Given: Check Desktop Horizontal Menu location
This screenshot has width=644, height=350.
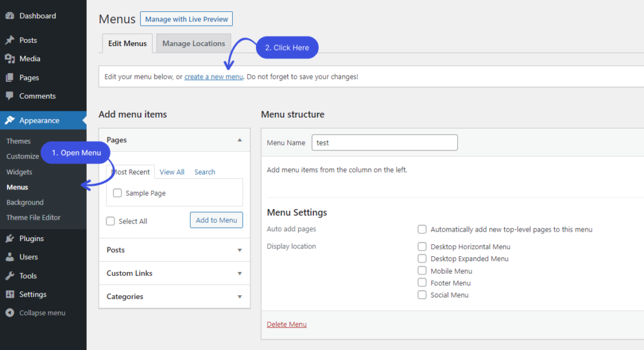Looking at the screenshot, I should pos(422,246).
